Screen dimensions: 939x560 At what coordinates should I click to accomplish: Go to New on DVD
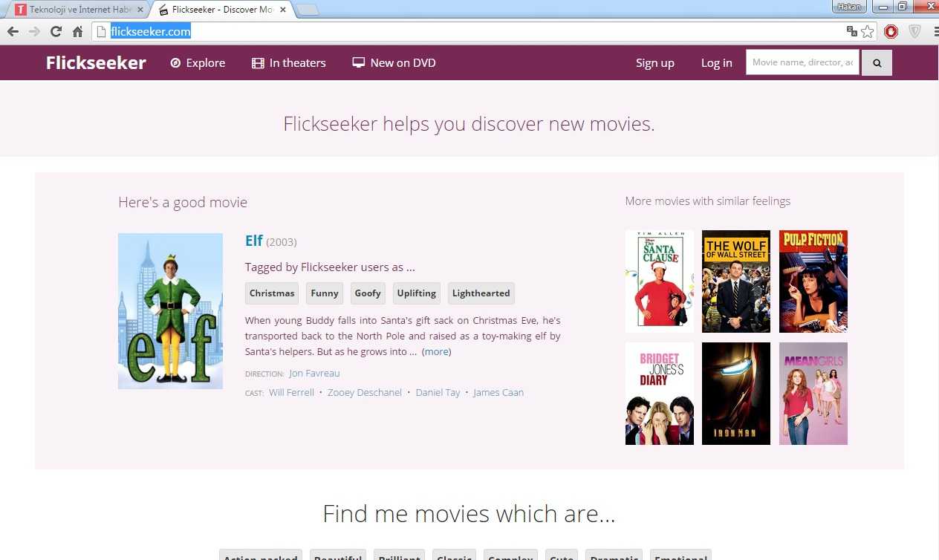[x=394, y=63]
